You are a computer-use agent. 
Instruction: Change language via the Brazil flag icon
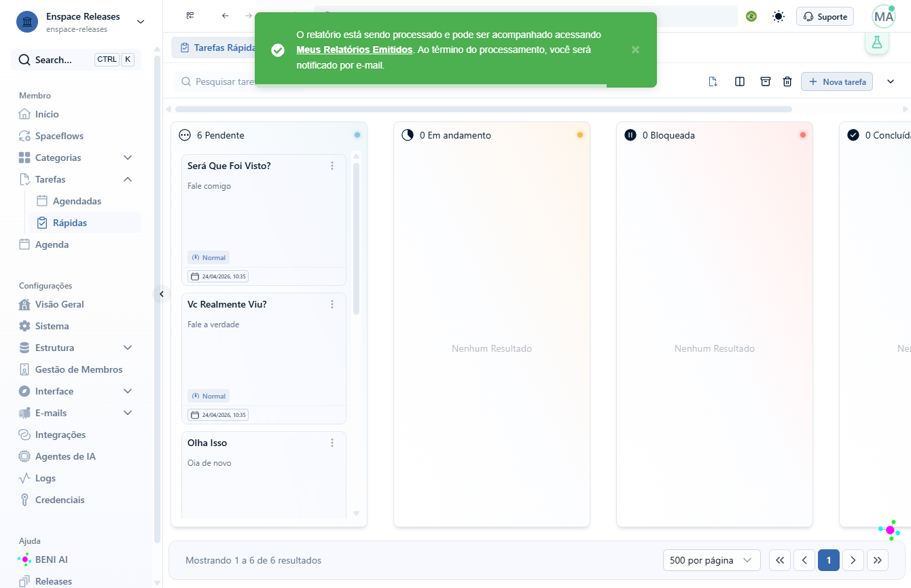coord(751,16)
